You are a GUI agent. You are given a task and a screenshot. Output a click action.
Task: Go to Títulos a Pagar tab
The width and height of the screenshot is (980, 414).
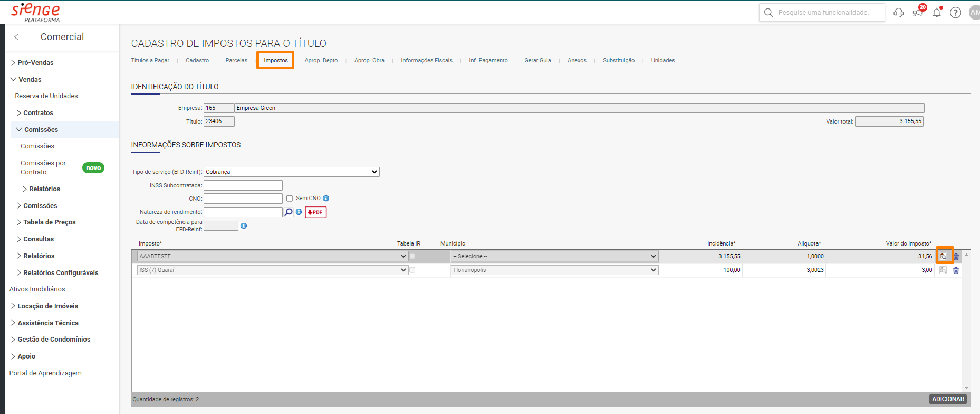pyautogui.click(x=150, y=61)
